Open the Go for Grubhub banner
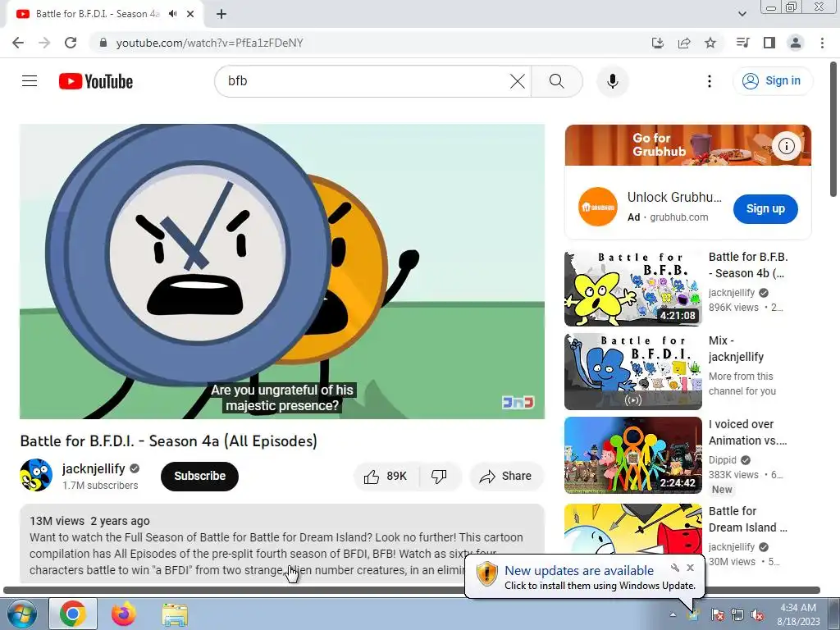The height and width of the screenshot is (630, 840). click(x=688, y=144)
